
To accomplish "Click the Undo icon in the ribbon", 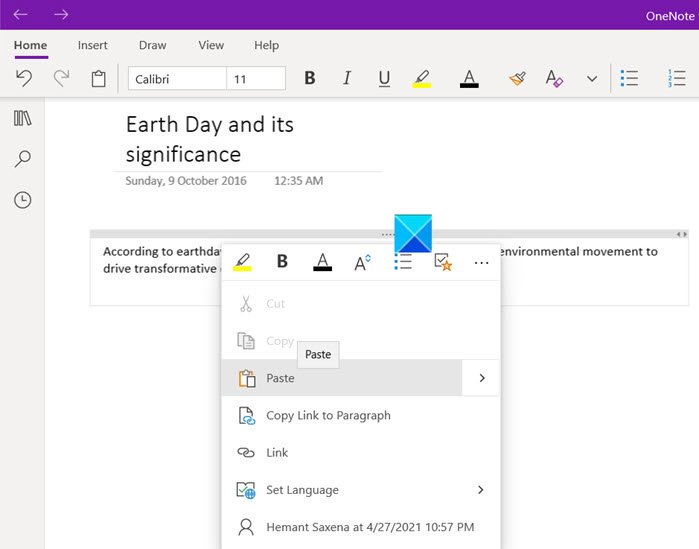I will click(24, 79).
